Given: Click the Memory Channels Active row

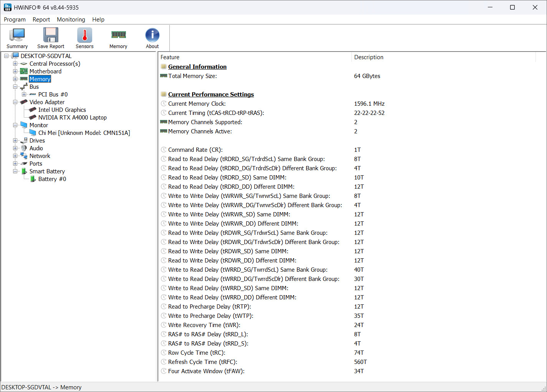Looking at the screenshot, I should tap(348, 131).
